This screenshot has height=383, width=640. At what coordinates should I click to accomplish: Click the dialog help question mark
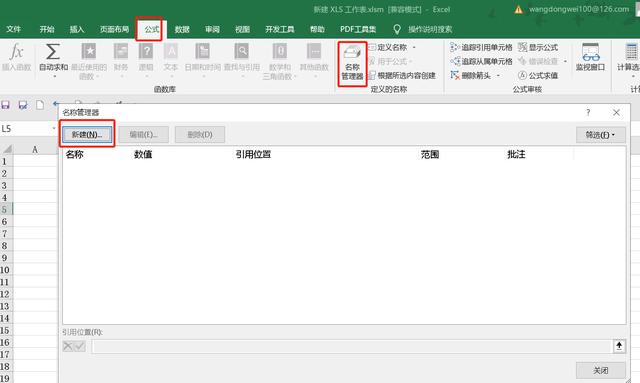[588, 112]
